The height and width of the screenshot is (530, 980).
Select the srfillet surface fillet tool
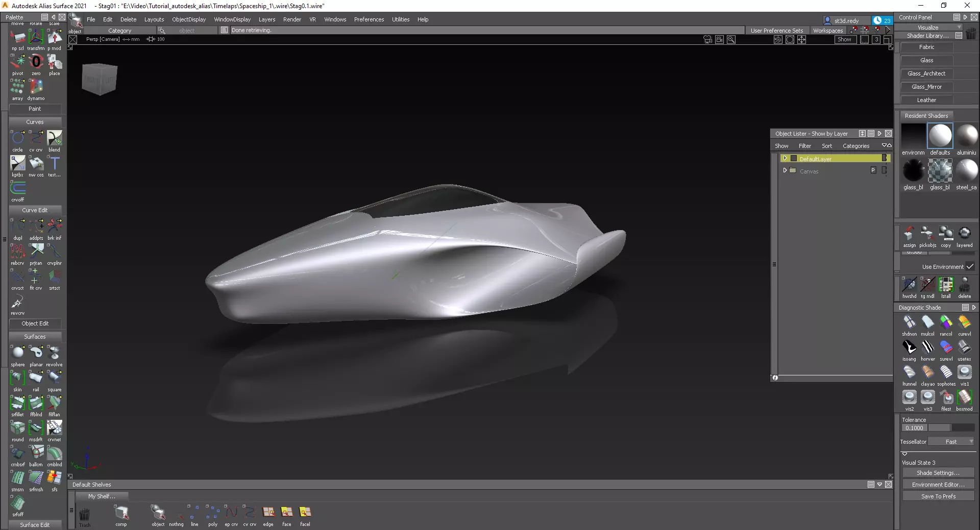pos(18,403)
